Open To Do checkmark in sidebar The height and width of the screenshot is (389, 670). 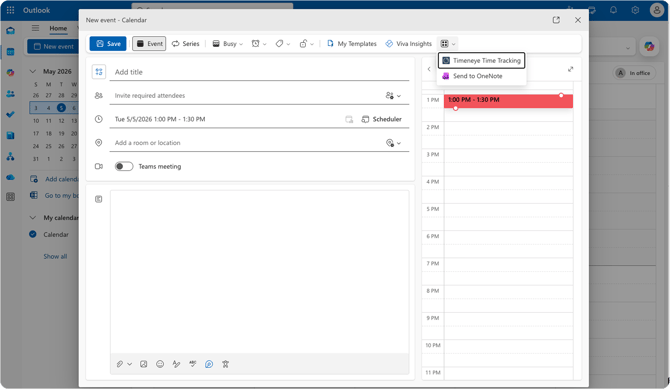coord(11,115)
